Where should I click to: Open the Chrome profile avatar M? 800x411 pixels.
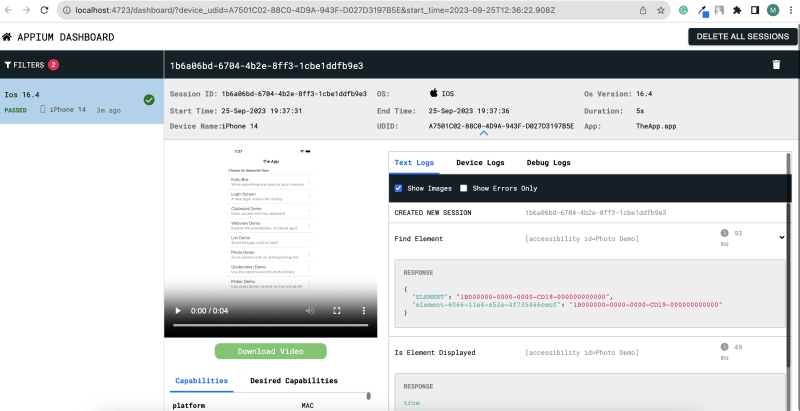(773, 10)
